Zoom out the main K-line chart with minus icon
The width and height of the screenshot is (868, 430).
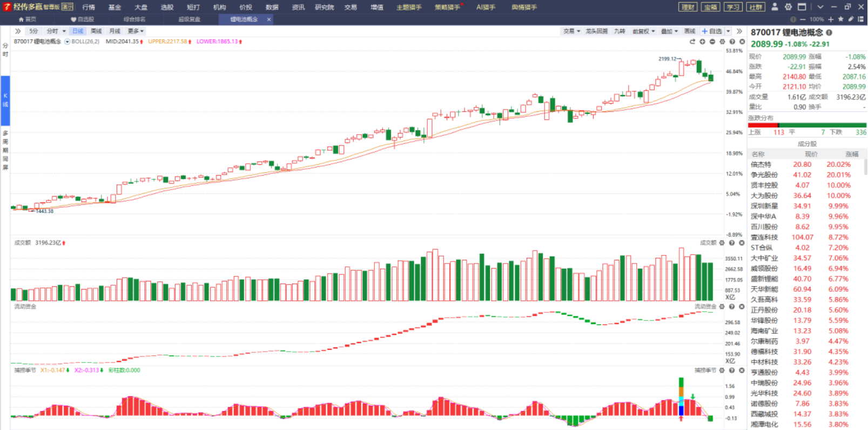[712, 42]
